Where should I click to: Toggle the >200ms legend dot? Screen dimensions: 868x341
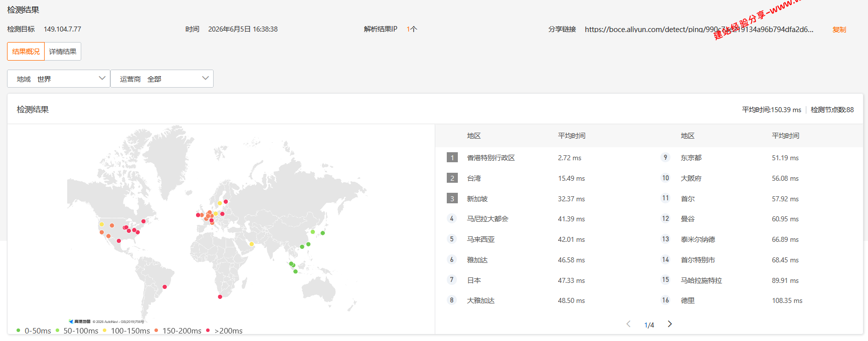[208, 330]
